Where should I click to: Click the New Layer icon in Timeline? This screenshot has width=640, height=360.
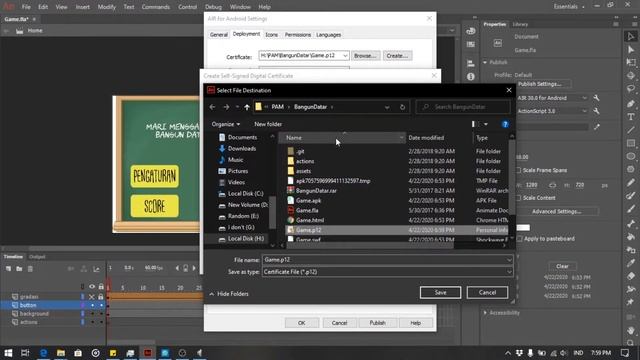(8, 269)
